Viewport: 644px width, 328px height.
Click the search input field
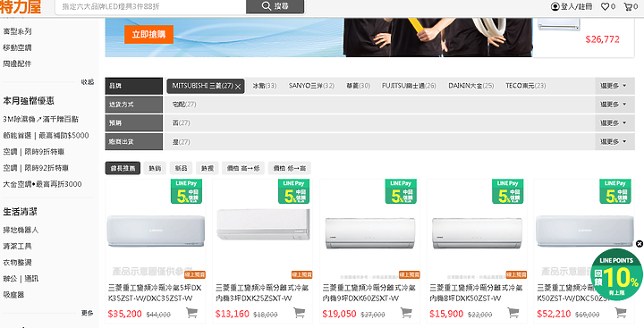pos(151,6)
